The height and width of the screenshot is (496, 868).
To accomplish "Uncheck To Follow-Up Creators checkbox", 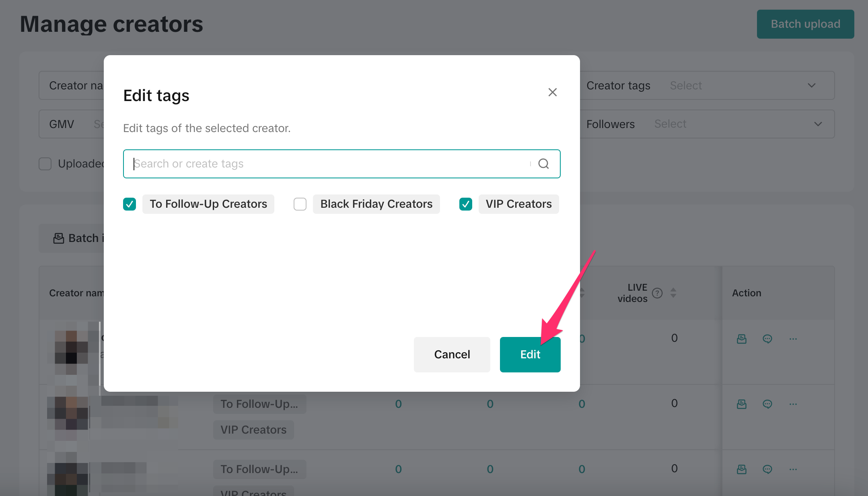I will [130, 204].
